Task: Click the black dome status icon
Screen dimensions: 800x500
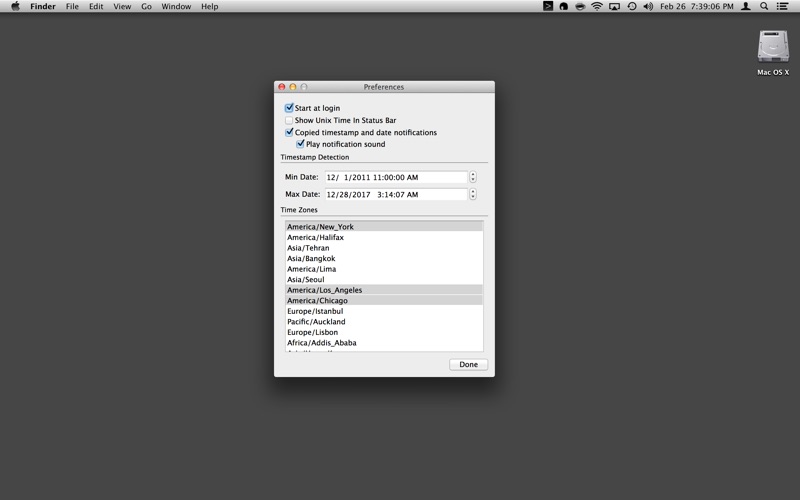Action: pos(563,6)
